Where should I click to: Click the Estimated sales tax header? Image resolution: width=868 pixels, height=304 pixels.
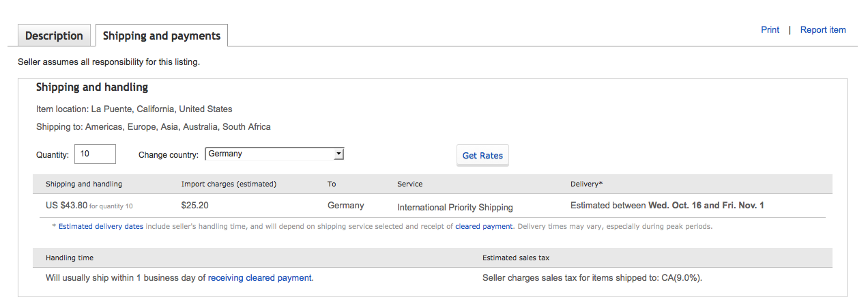pos(516,258)
